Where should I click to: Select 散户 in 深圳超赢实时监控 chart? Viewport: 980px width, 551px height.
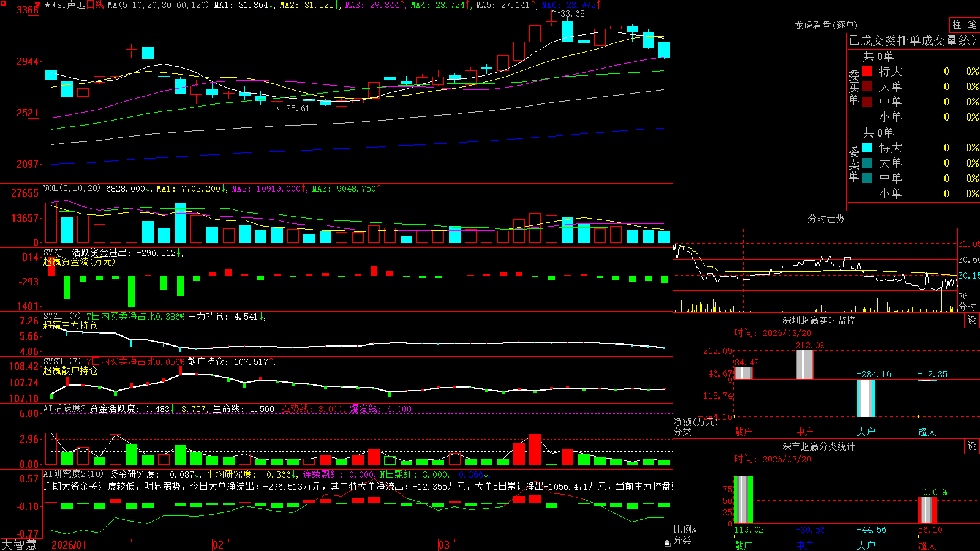[744, 432]
